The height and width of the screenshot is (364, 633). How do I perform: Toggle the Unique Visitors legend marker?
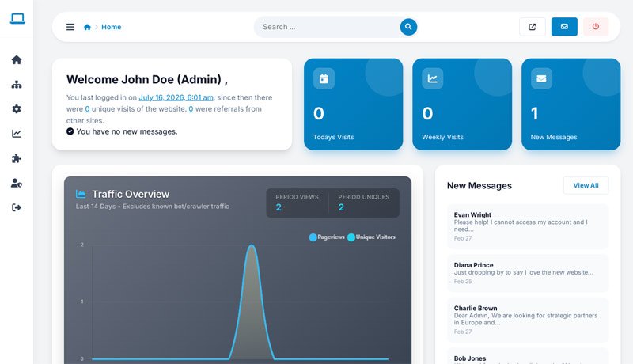[351, 237]
